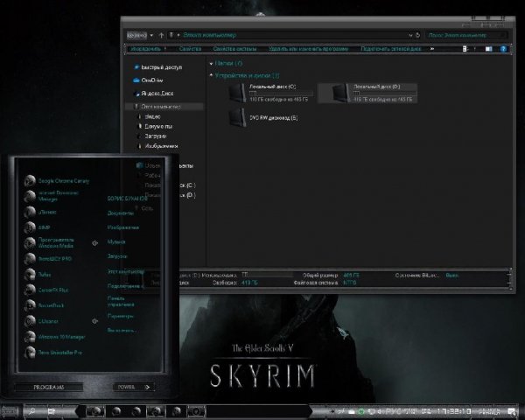The width and height of the screenshot is (525, 420).
Task: Go up one folder level in Explorer
Action: pos(161,35)
